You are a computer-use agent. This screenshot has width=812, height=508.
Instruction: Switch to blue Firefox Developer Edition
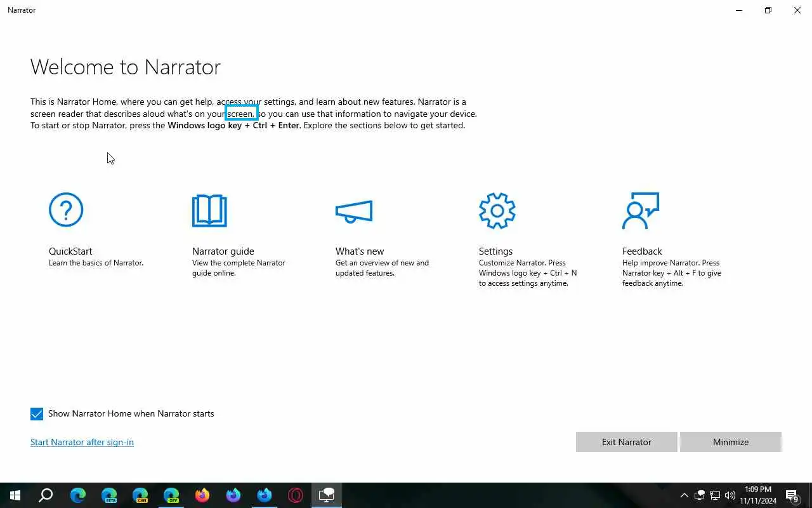[x=265, y=495]
